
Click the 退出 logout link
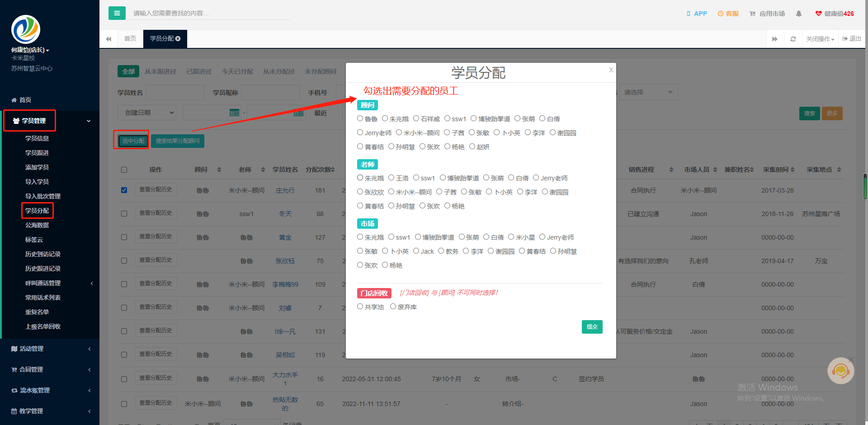852,39
